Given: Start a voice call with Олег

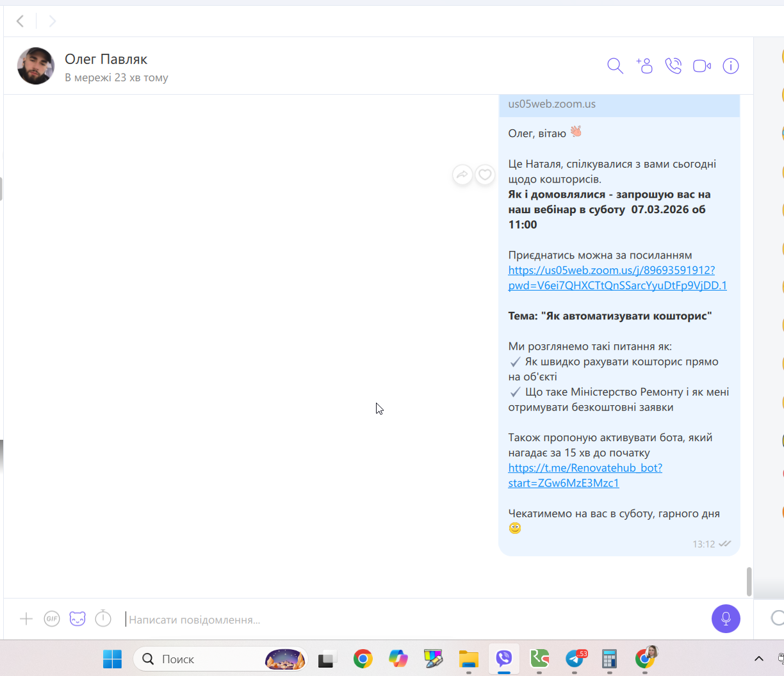Looking at the screenshot, I should [x=673, y=66].
